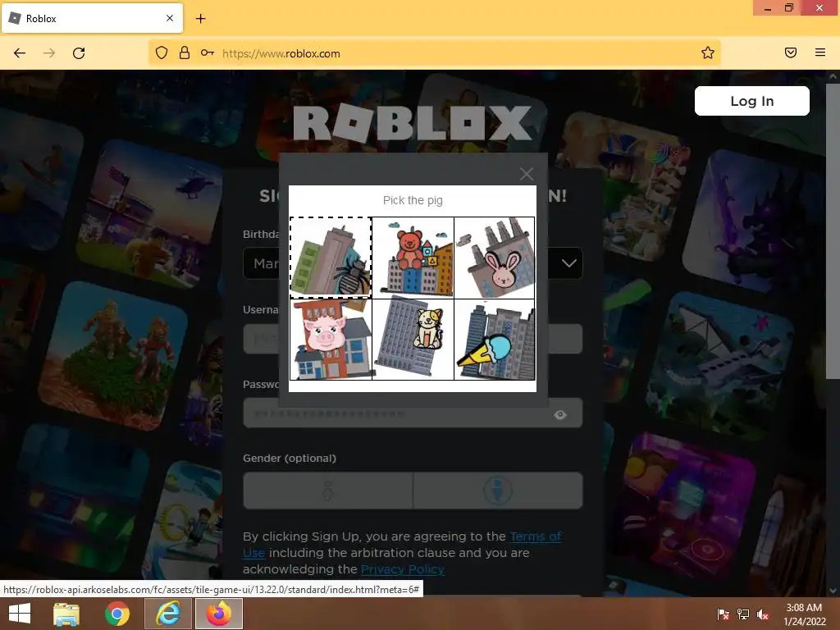
Task: Select the female gender option
Action: coord(328,491)
